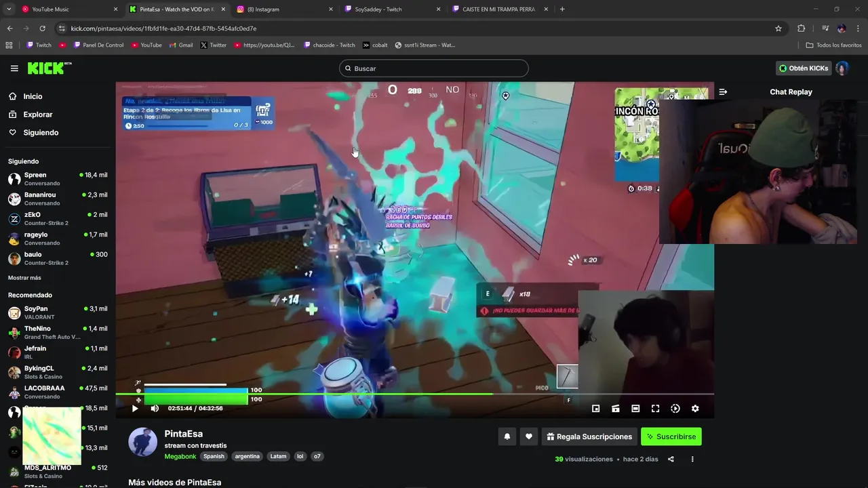The image size is (868, 488).
Task: Open browser extensions puzzle icon
Action: (x=801, y=28)
